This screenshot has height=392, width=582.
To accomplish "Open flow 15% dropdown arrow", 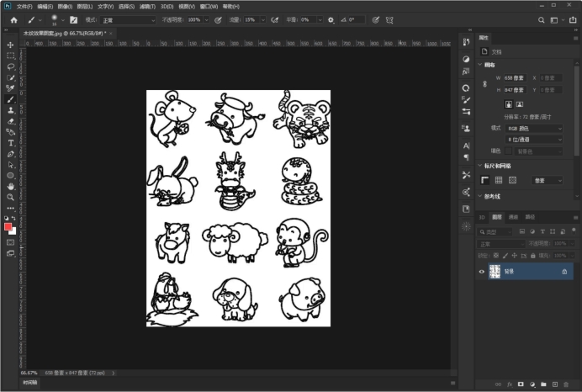I will [262, 20].
